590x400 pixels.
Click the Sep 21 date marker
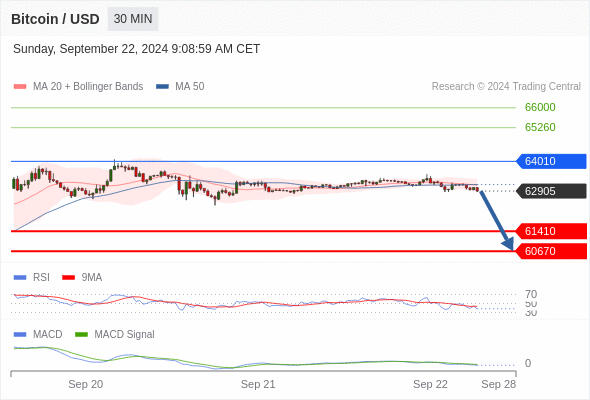pos(258,384)
